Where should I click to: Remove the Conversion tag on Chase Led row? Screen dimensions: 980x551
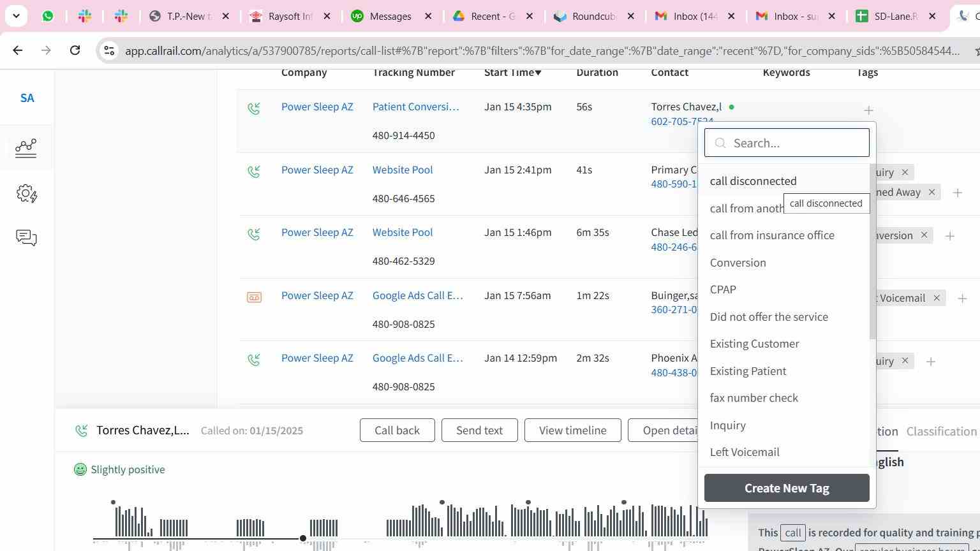[924, 235]
